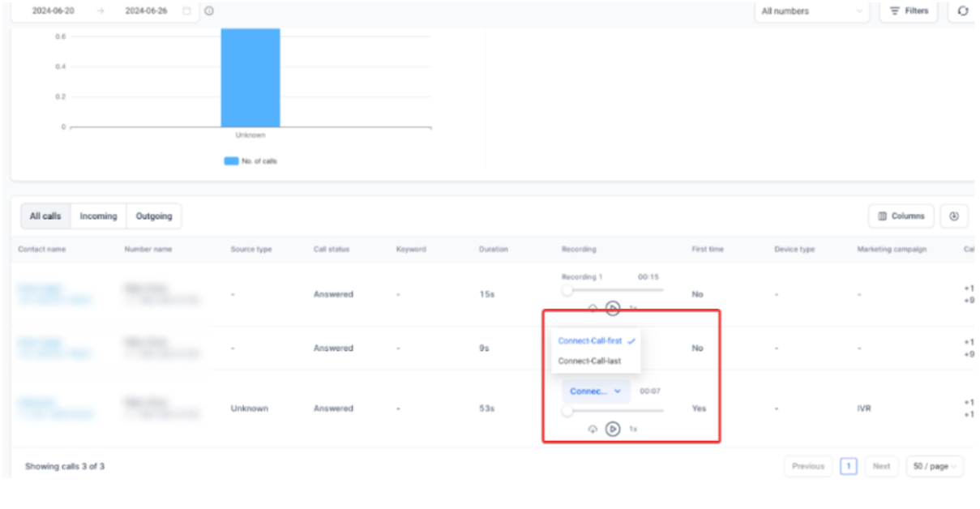Download the 53s call recording
The height and width of the screenshot is (509, 980).
click(593, 429)
